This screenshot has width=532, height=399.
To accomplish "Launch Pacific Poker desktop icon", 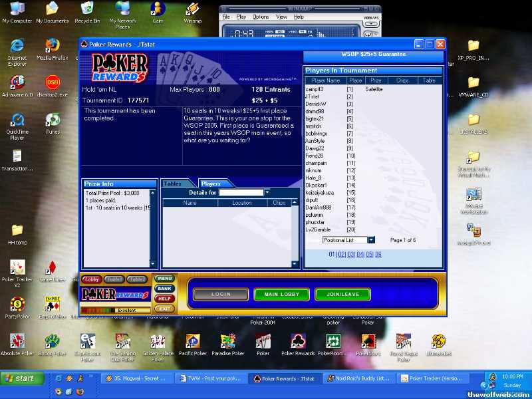I will pos(192,342).
